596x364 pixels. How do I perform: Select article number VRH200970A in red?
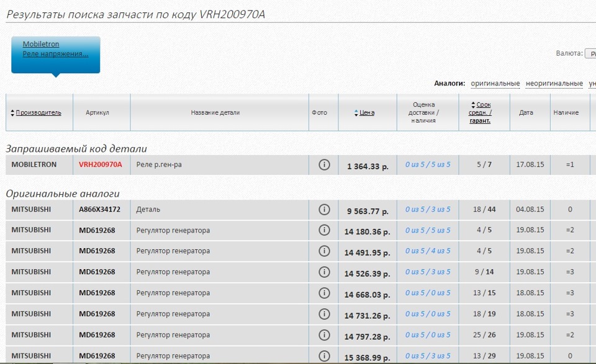coord(101,165)
